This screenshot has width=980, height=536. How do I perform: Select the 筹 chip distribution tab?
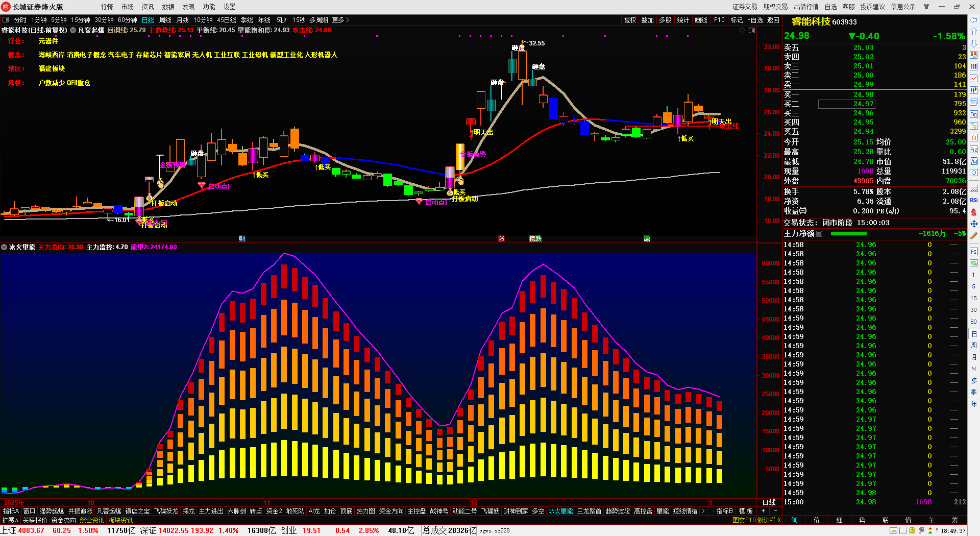955,520
